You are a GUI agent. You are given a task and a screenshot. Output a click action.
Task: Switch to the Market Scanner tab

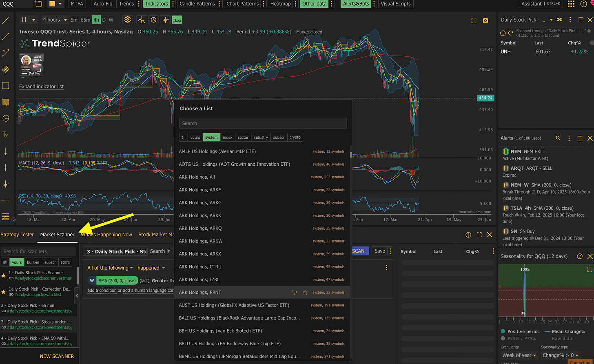[58, 235]
